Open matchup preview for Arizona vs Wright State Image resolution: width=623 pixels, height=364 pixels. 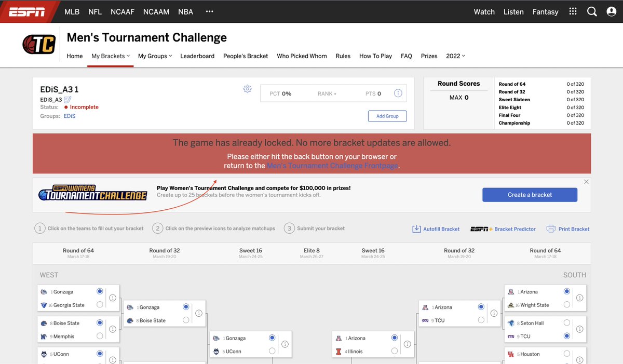(x=579, y=298)
